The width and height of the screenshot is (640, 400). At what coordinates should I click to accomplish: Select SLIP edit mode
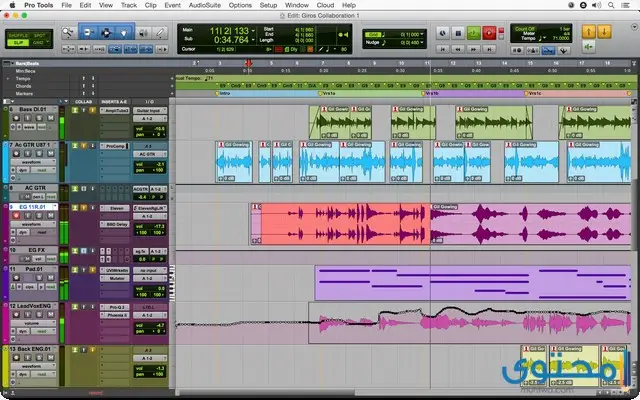tap(18, 42)
